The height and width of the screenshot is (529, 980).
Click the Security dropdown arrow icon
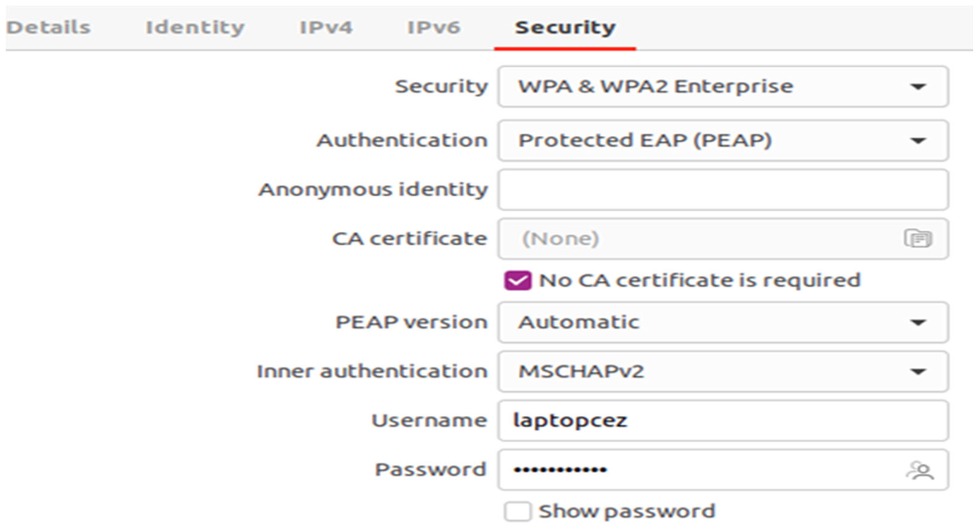coord(918,87)
